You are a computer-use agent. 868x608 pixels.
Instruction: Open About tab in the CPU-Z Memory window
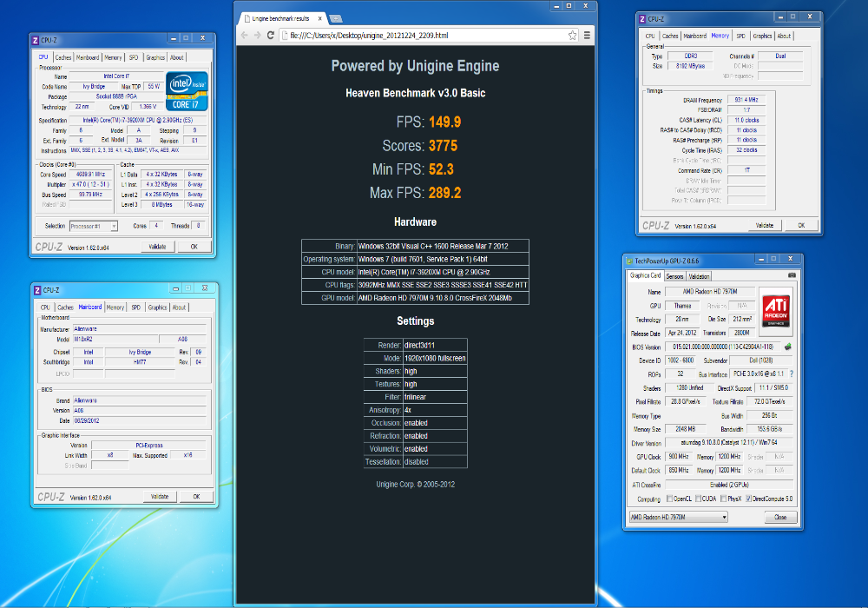click(x=784, y=36)
